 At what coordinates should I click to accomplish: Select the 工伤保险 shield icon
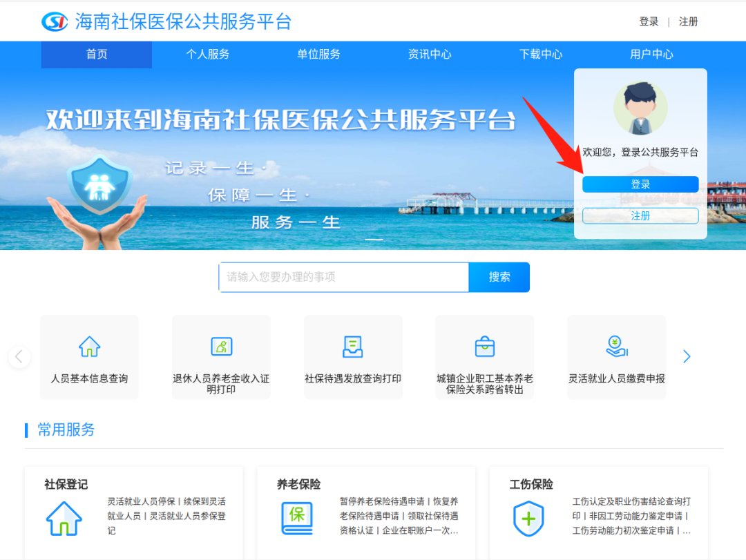click(528, 518)
